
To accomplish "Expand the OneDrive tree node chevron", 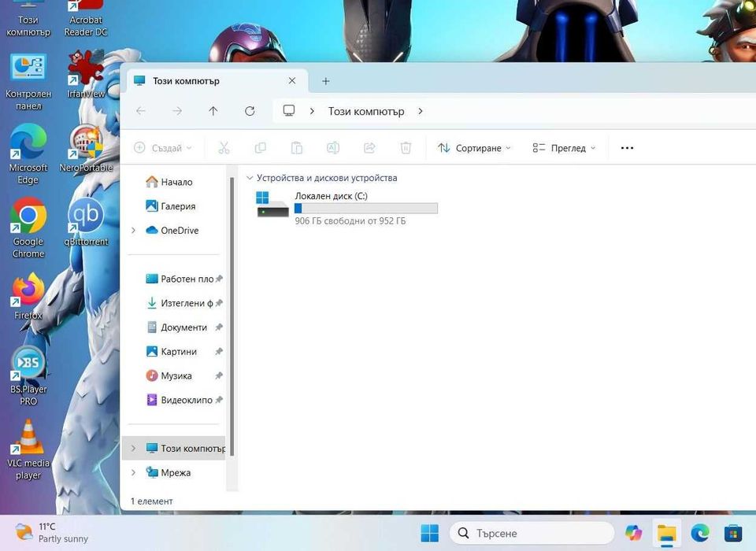I will click(134, 231).
